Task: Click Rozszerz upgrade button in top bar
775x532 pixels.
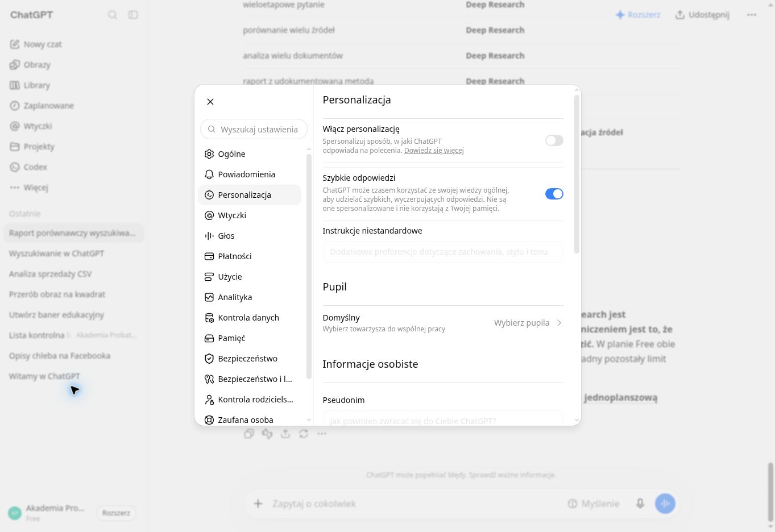Action: coord(638,15)
